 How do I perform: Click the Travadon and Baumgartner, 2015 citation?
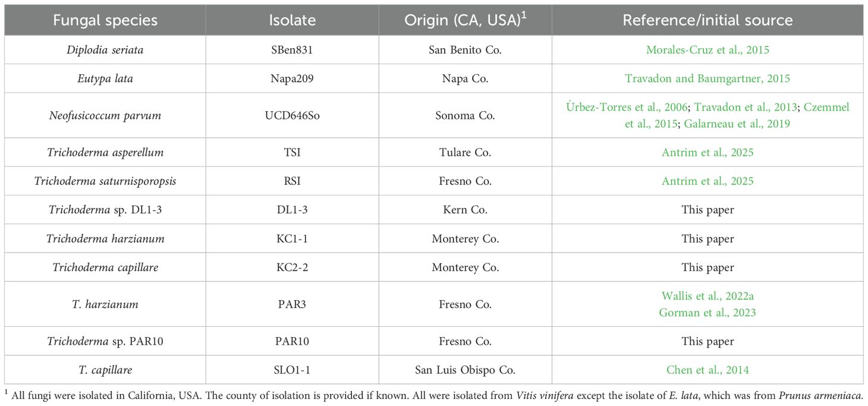click(707, 78)
